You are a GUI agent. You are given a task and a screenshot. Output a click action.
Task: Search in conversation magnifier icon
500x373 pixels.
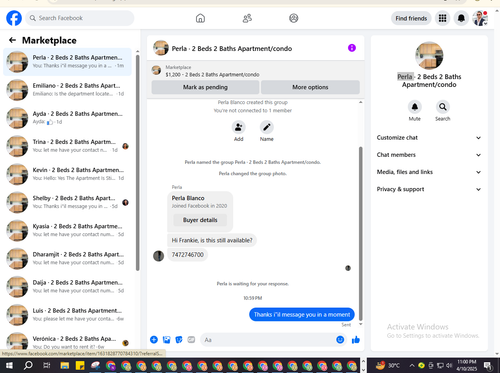443,107
